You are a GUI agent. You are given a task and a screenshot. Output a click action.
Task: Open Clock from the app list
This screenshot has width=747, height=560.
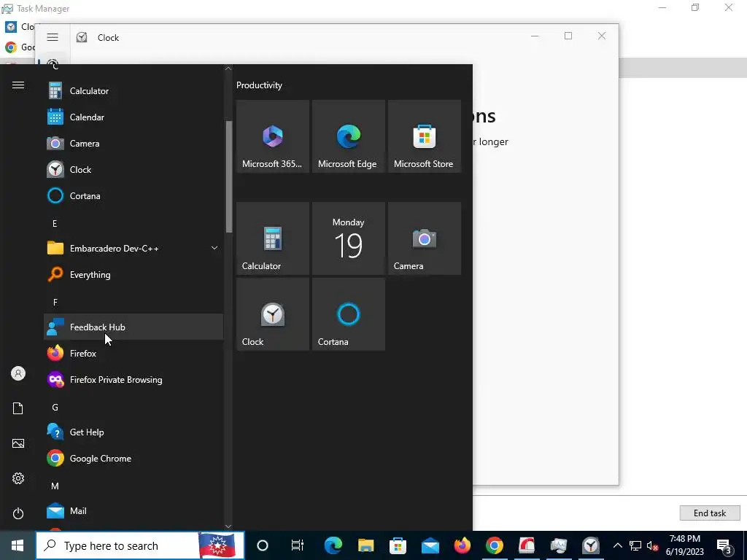click(133, 169)
